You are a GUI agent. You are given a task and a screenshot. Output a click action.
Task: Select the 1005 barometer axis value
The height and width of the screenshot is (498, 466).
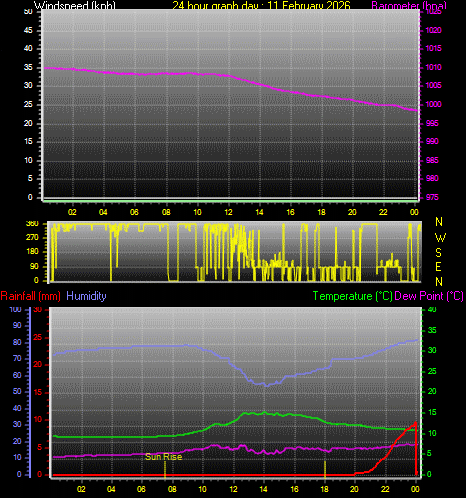[433, 85]
